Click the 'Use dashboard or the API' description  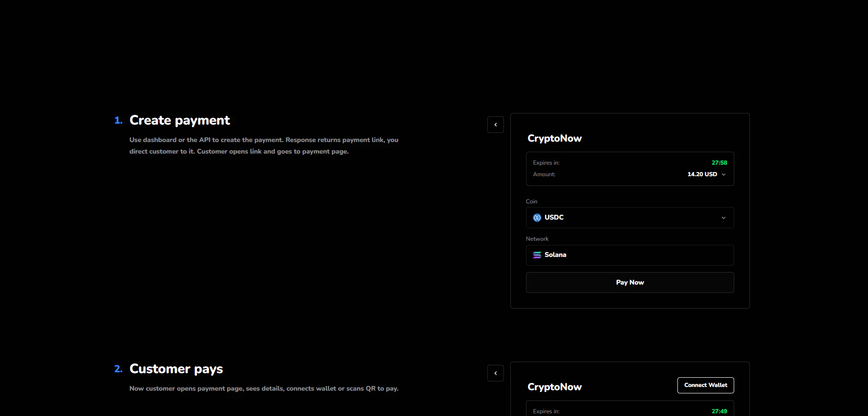pyautogui.click(x=263, y=146)
